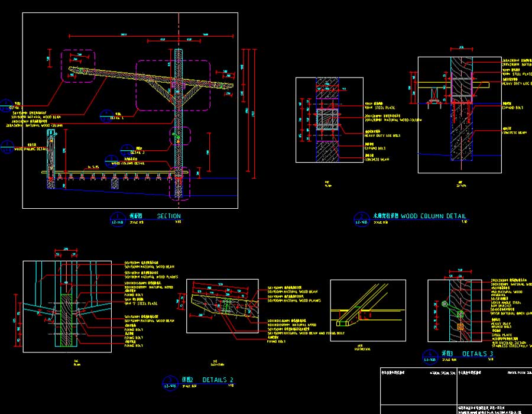Click "EXPAND BOLT" note beside column elevation
Viewport: 532px width, 414px height.
pyautogui.click(x=512, y=108)
